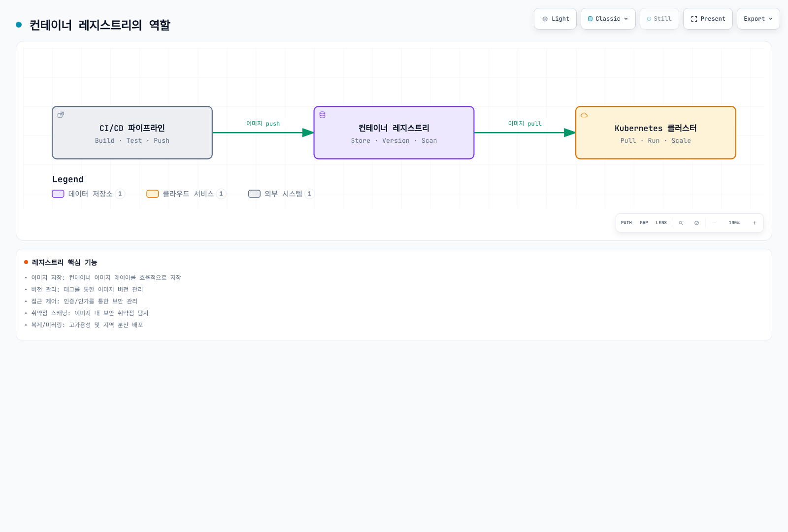Zoom in with the plus button
The width and height of the screenshot is (788, 532).
[754, 223]
